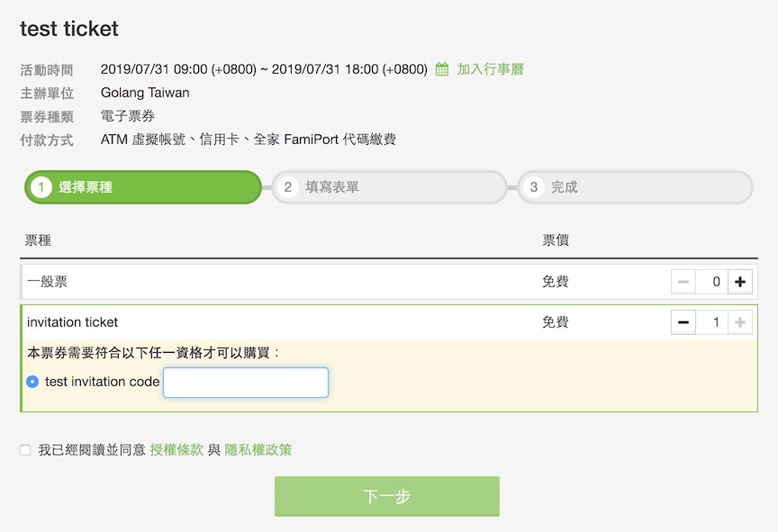
Task: Select the test invitation code radio button
Action: click(32, 382)
